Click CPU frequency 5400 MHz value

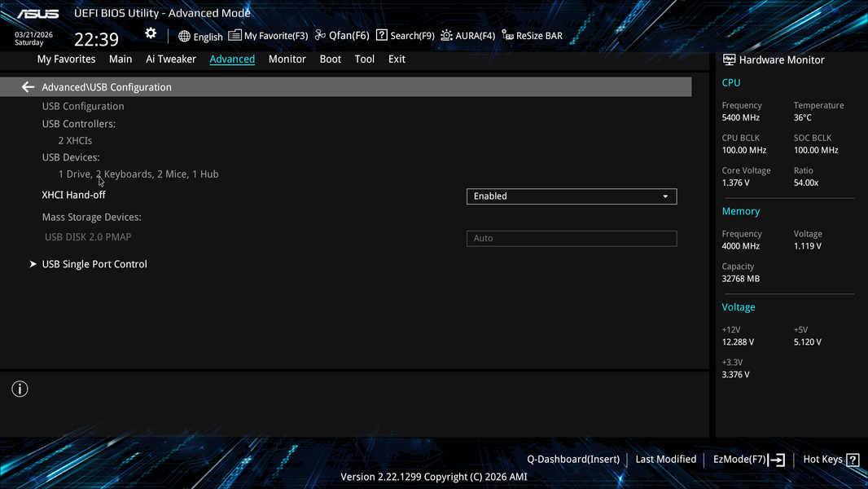click(741, 117)
